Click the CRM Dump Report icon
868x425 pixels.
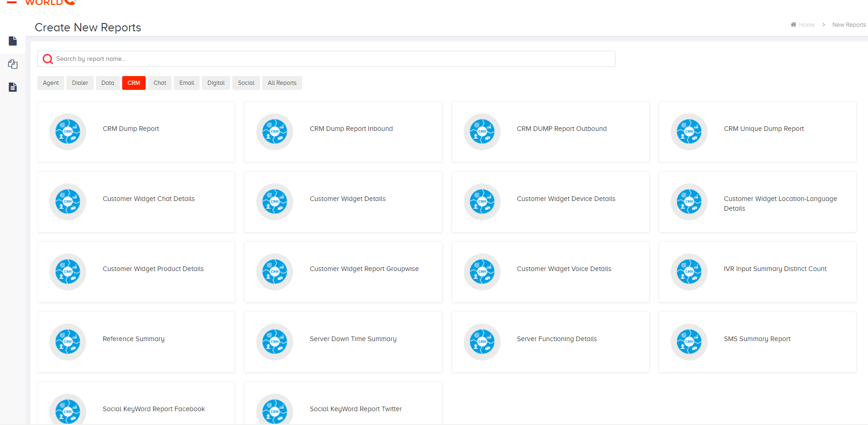pos(67,132)
